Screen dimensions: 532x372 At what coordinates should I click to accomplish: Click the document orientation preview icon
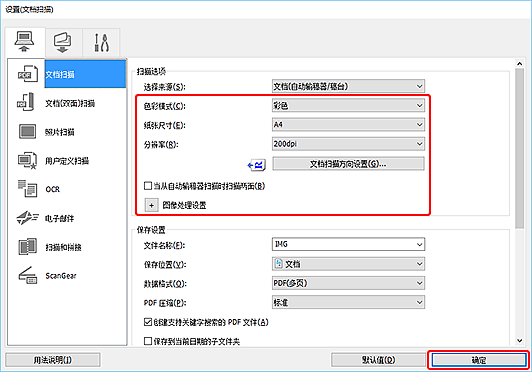click(x=256, y=165)
